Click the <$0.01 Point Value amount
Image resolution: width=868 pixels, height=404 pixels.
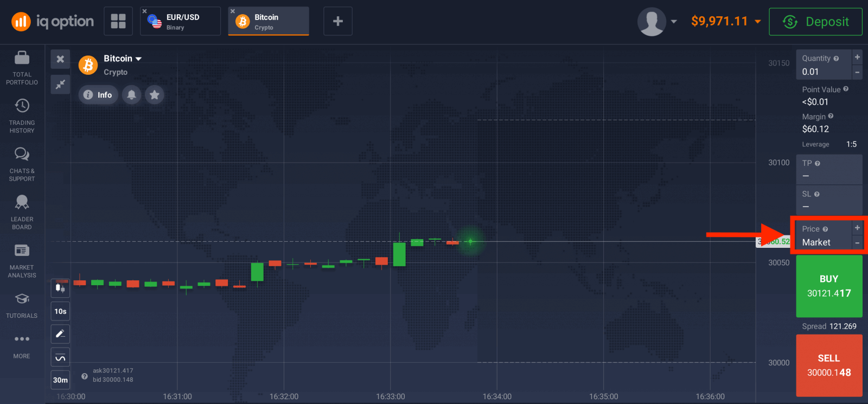(815, 102)
